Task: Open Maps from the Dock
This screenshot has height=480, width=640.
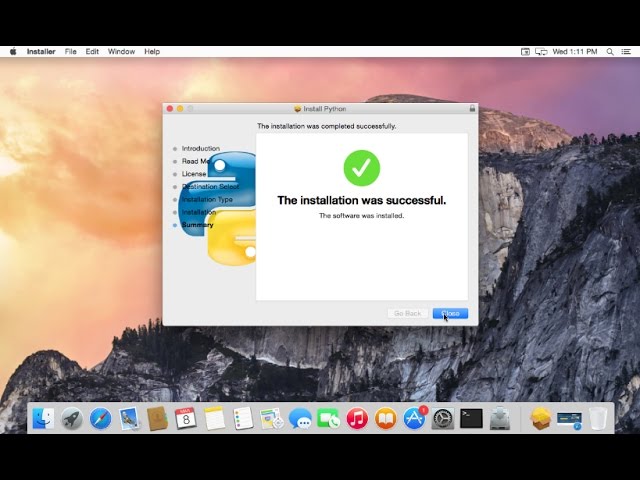Action: click(271, 418)
